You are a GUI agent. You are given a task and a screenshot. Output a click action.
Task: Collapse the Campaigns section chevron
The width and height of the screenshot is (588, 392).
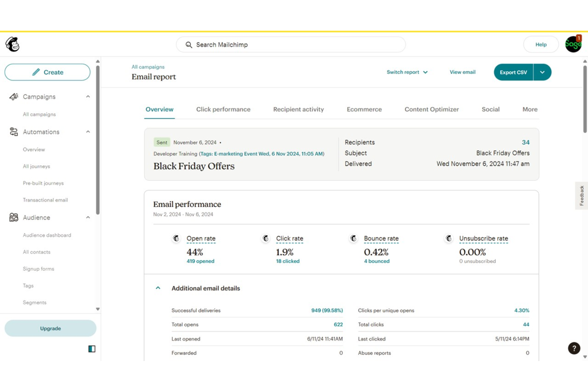click(88, 96)
